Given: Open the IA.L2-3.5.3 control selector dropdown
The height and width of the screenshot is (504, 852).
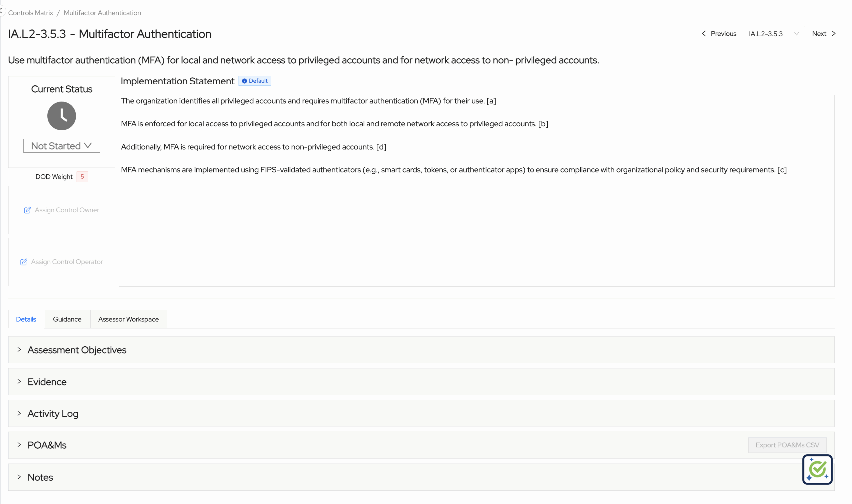Looking at the screenshot, I should [x=774, y=33].
